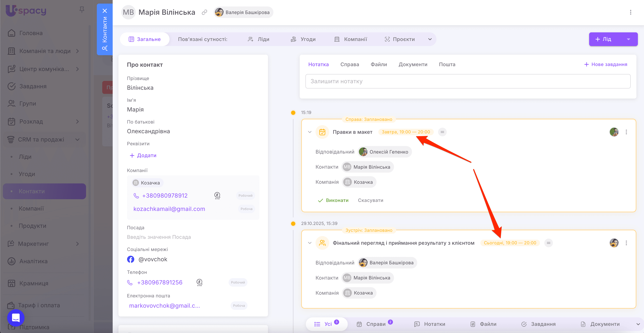Close the Контакти side panel
The image size is (644, 333).
click(105, 11)
